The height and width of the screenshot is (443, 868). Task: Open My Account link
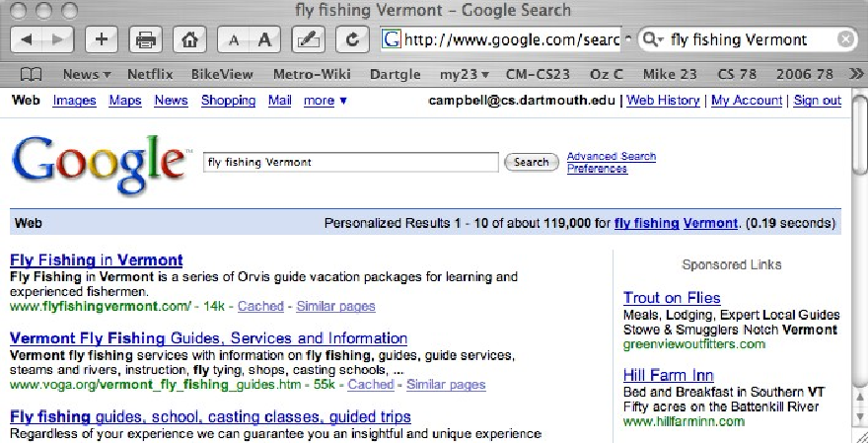(x=747, y=101)
